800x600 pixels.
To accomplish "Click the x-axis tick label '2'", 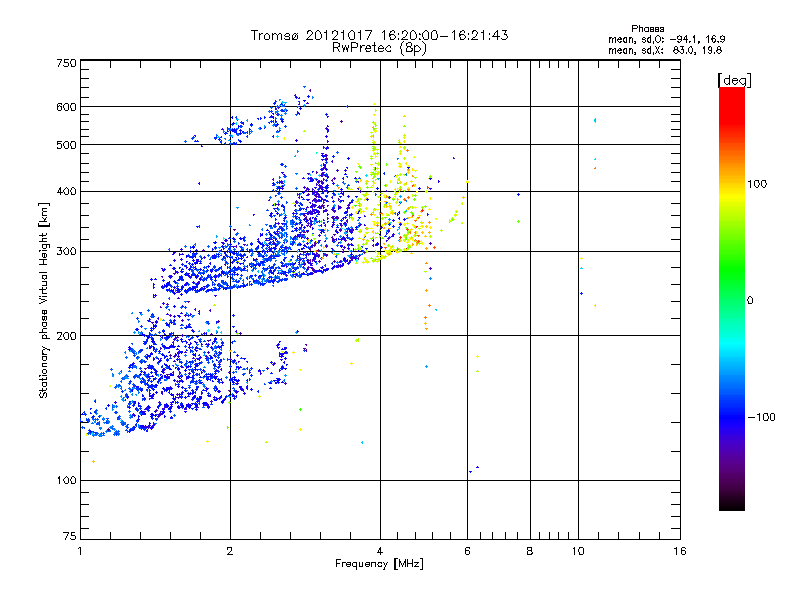I will [230, 551].
